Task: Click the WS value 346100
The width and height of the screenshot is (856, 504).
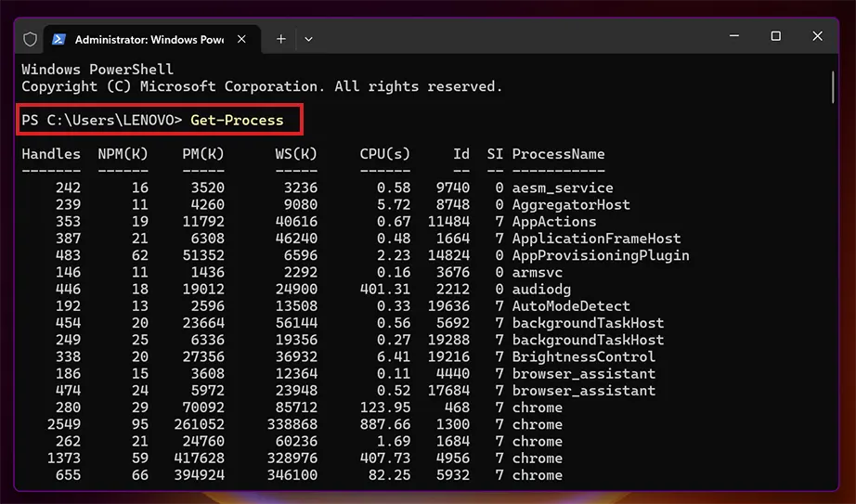Action: click(x=292, y=475)
